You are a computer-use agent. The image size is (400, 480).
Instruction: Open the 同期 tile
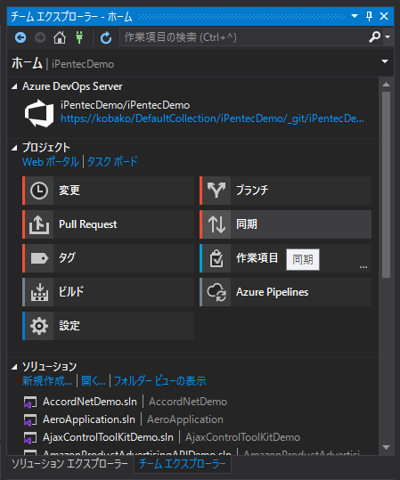pyautogui.click(x=285, y=224)
